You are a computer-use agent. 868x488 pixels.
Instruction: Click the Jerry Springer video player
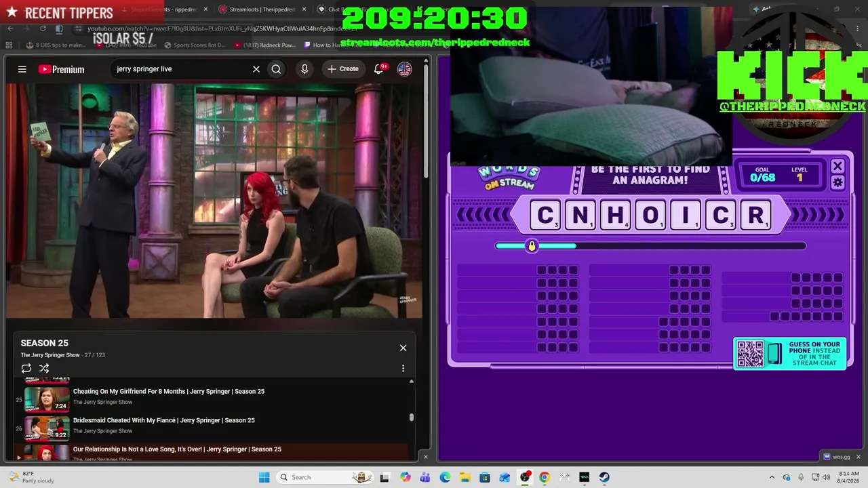click(x=214, y=201)
